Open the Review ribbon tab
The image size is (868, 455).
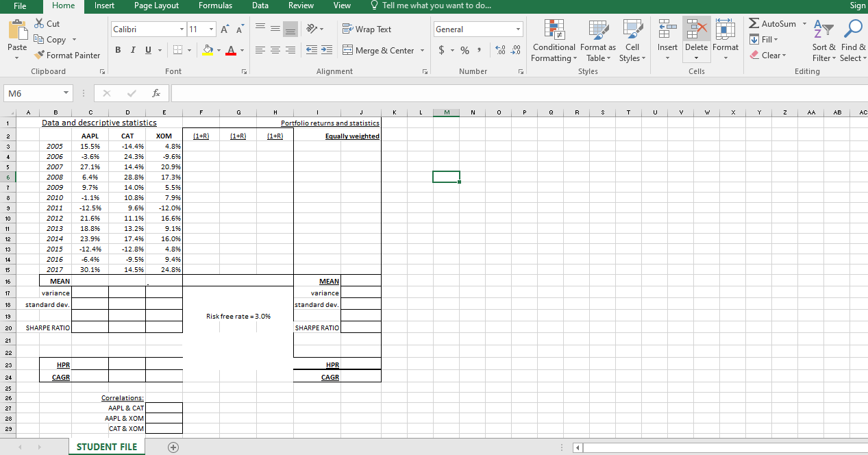click(x=301, y=5)
